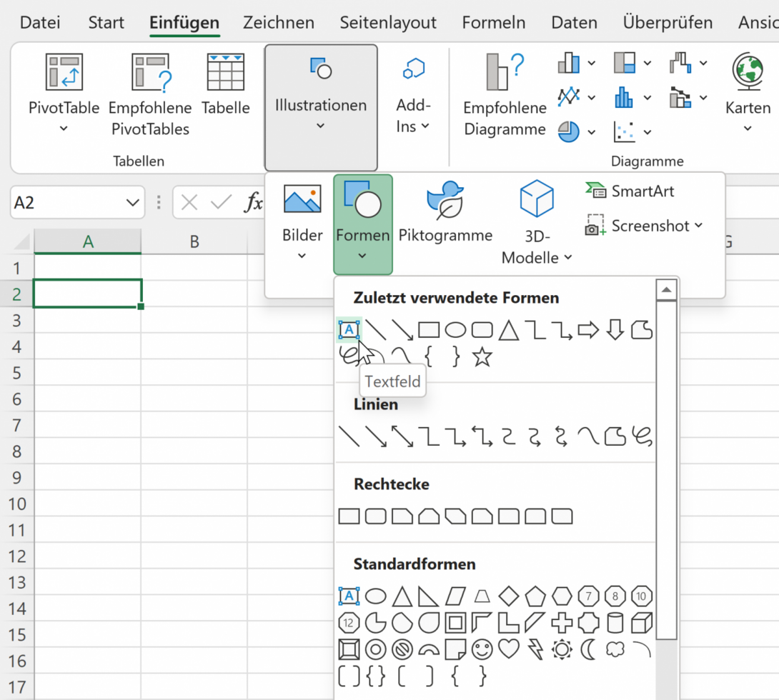This screenshot has width=779, height=700.
Task: Expand the Screenshot dropdown
Action: (x=698, y=226)
